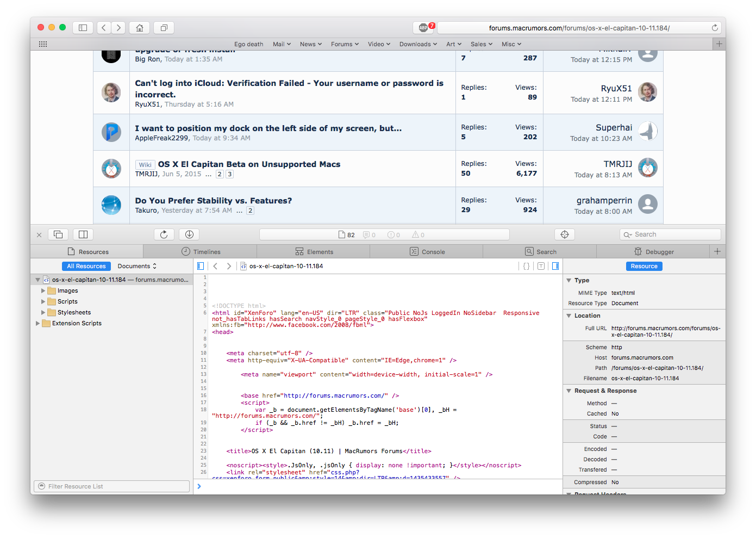Open grahamperrin user profile

(x=604, y=201)
